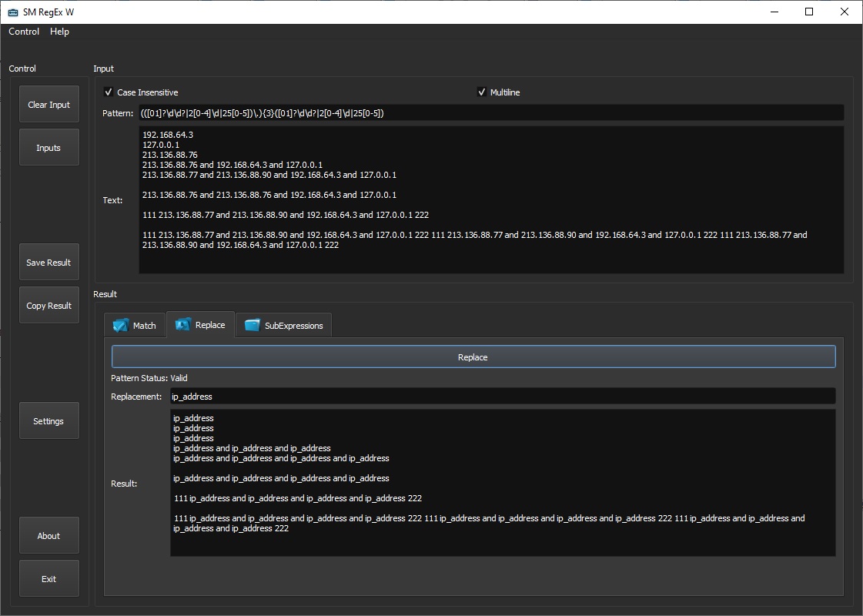
Task: Click the SM RegEx W app icon
Action: [13, 12]
